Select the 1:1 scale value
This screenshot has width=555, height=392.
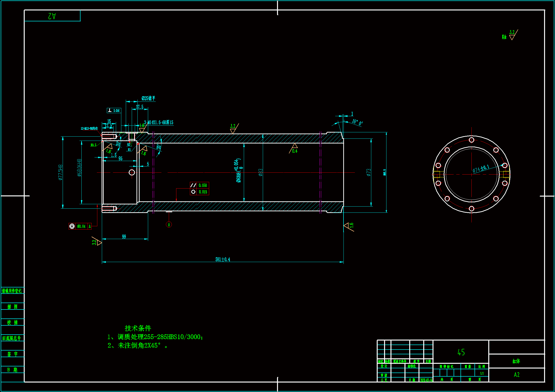point(482,374)
